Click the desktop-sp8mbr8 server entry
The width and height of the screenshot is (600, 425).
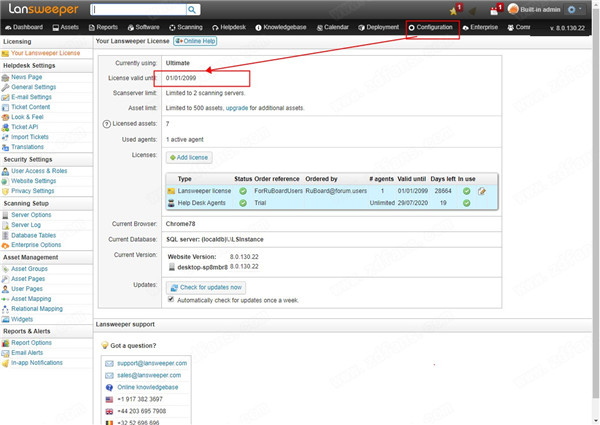pos(202,267)
